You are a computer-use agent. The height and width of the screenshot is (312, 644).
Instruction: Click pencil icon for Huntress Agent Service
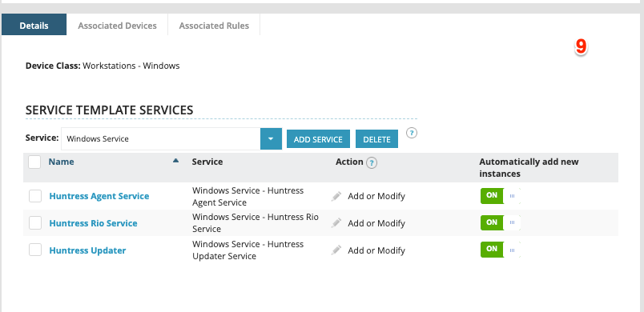click(336, 196)
